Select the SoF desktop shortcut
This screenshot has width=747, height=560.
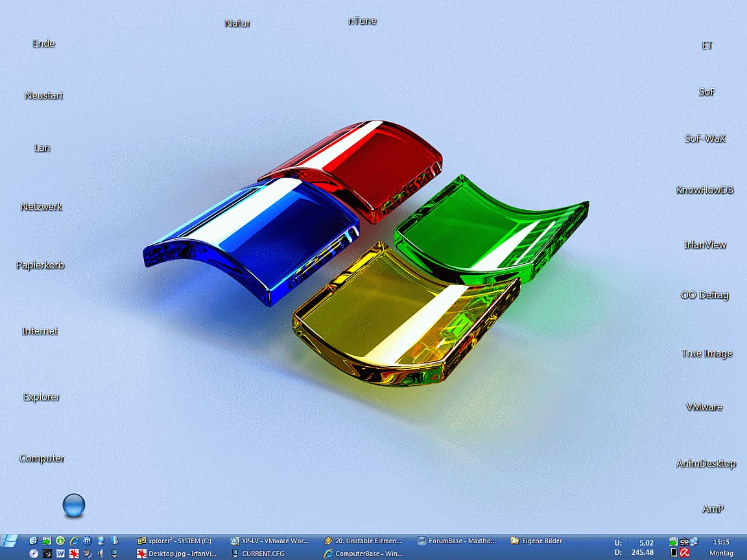(707, 92)
